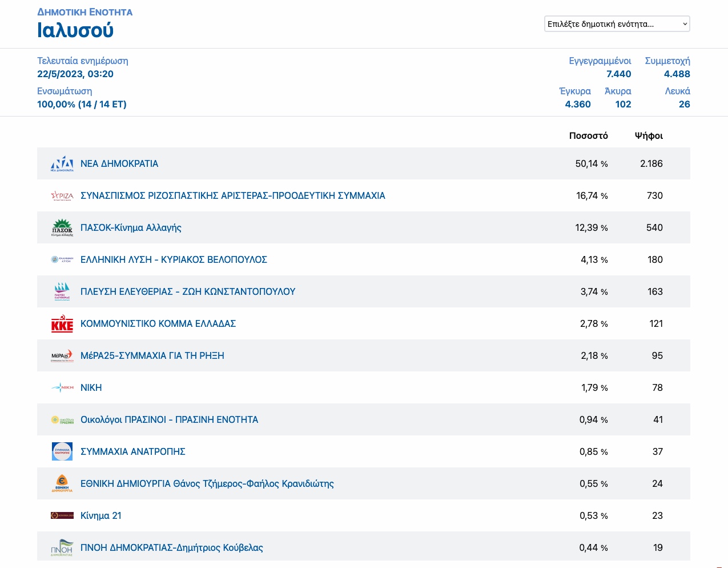Click the ΜέΡΑ25 party logo

62,355
